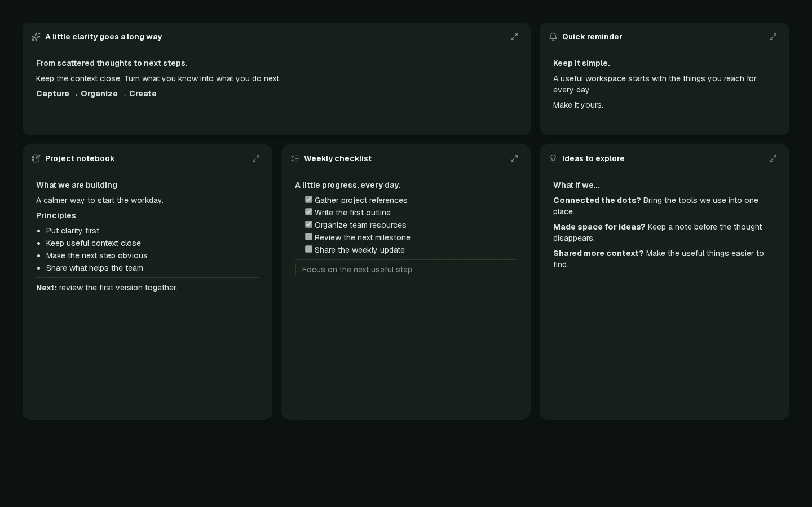Image resolution: width=812 pixels, height=507 pixels.
Task: Expand the Quick reminder card
Action: pos(773,37)
